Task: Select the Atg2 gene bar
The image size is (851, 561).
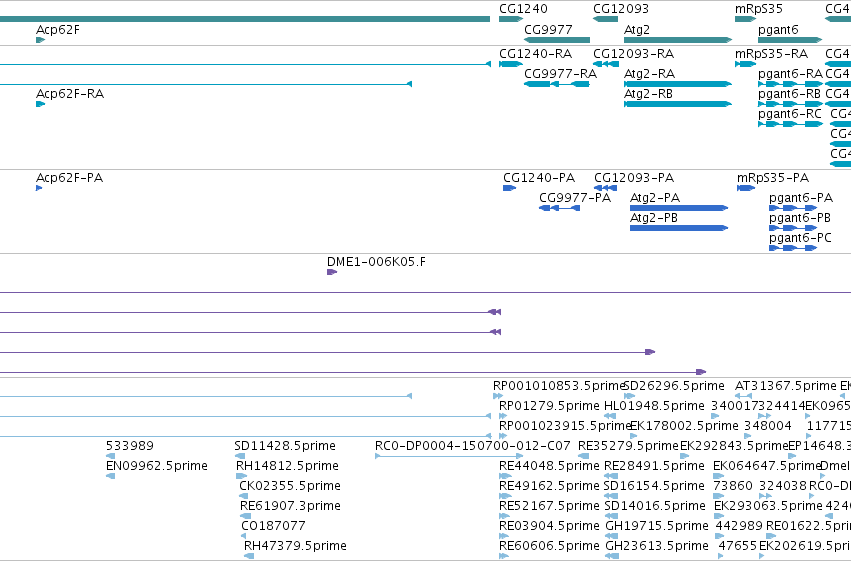Action: click(x=678, y=40)
